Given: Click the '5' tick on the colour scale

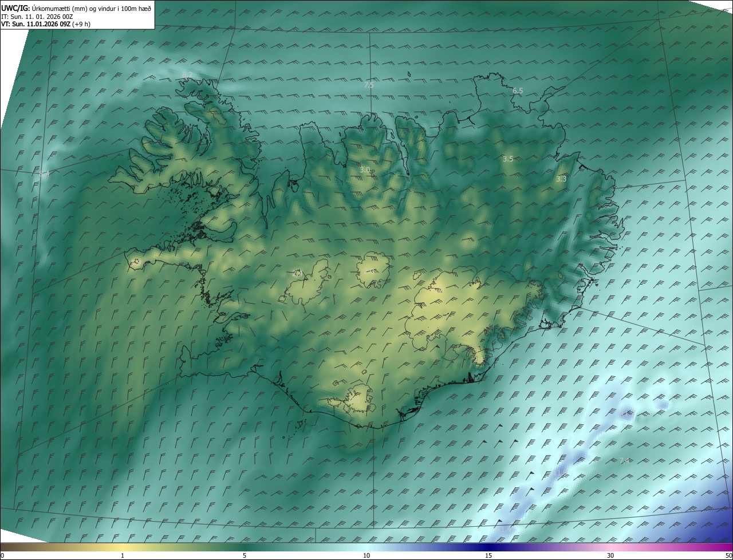Looking at the screenshot, I should pyautogui.click(x=245, y=555).
